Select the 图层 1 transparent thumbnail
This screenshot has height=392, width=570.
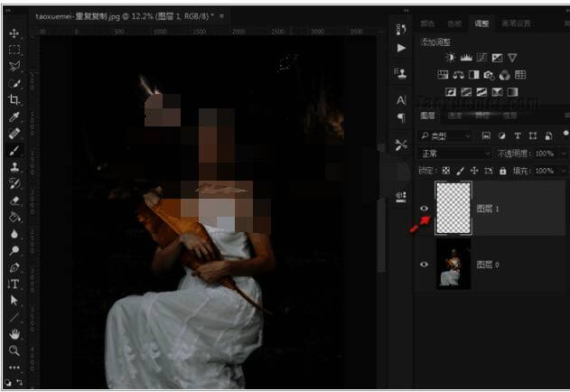(x=453, y=207)
